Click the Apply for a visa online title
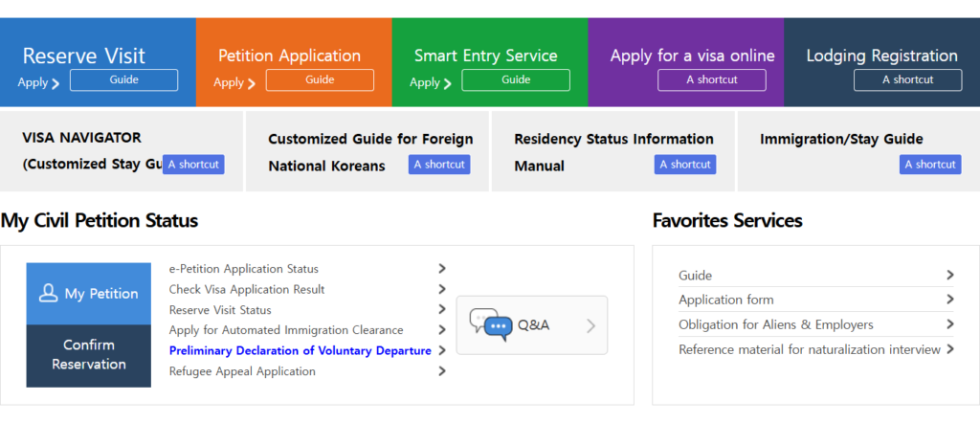The height and width of the screenshot is (423, 980). click(x=693, y=56)
